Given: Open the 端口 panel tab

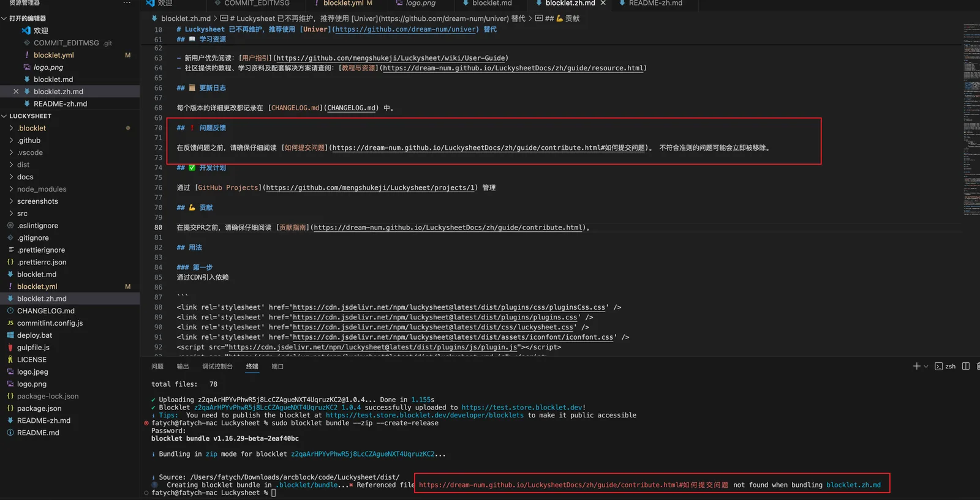Looking at the screenshot, I should [277, 367].
